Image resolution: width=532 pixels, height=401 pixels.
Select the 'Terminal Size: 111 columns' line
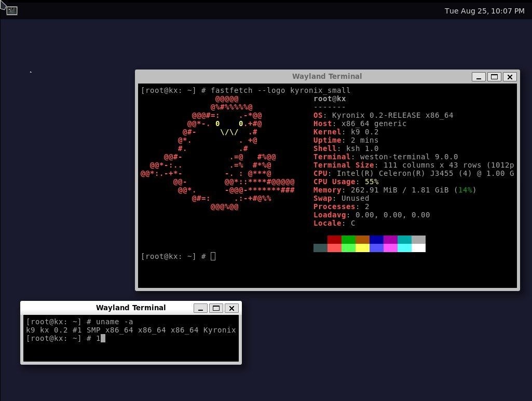tap(414, 165)
